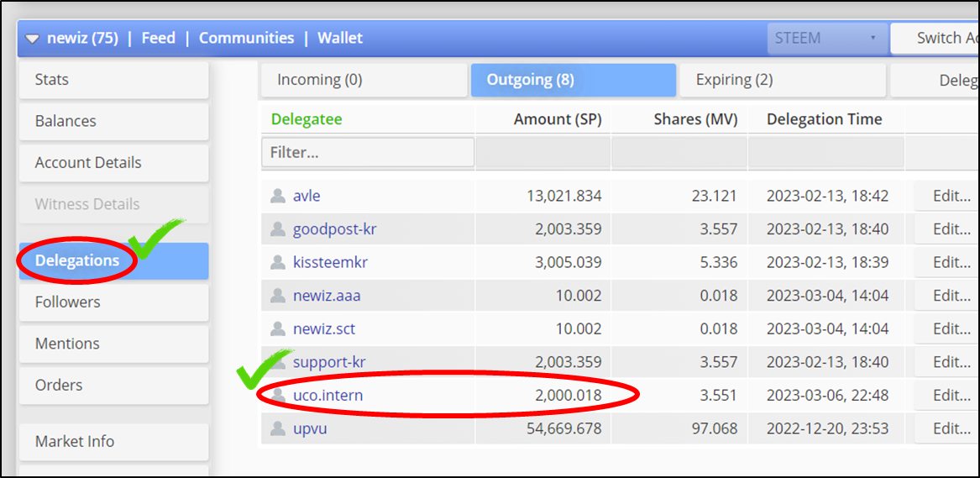This screenshot has height=478, width=980.
Task: Sort by the Delegation Time column header
Action: [825, 119]
